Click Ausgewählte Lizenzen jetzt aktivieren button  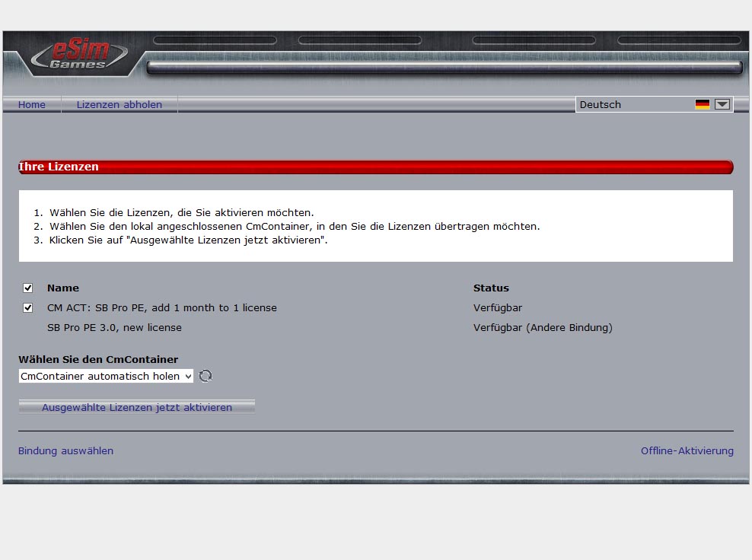point(137,407)
